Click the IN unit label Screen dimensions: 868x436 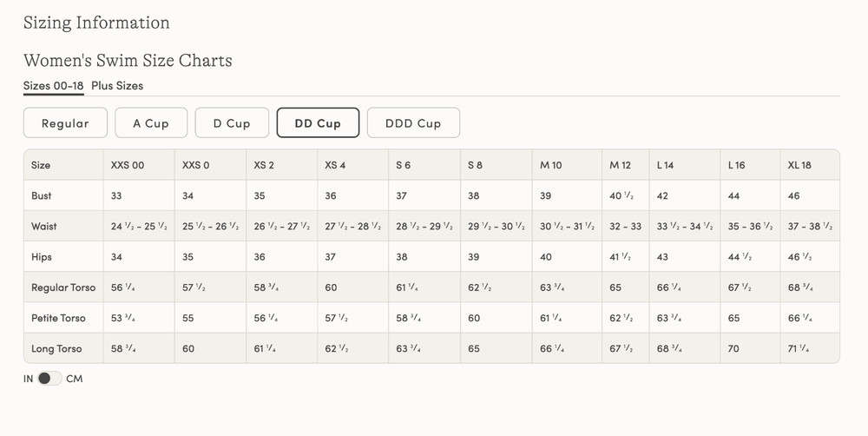coord(29,379)
